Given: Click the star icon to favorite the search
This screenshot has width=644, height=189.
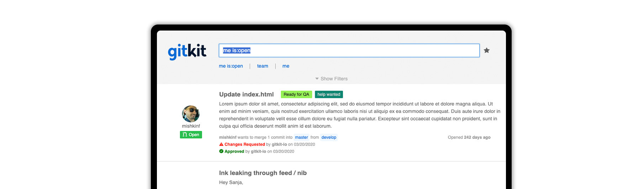Looking at the screenshot, I should pyautogui.click(x=487, y=50).
